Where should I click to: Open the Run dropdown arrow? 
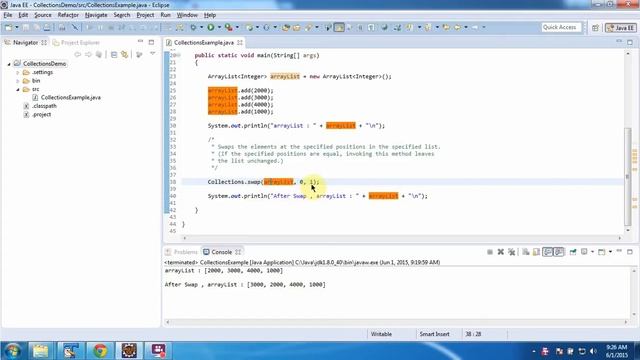219,27
